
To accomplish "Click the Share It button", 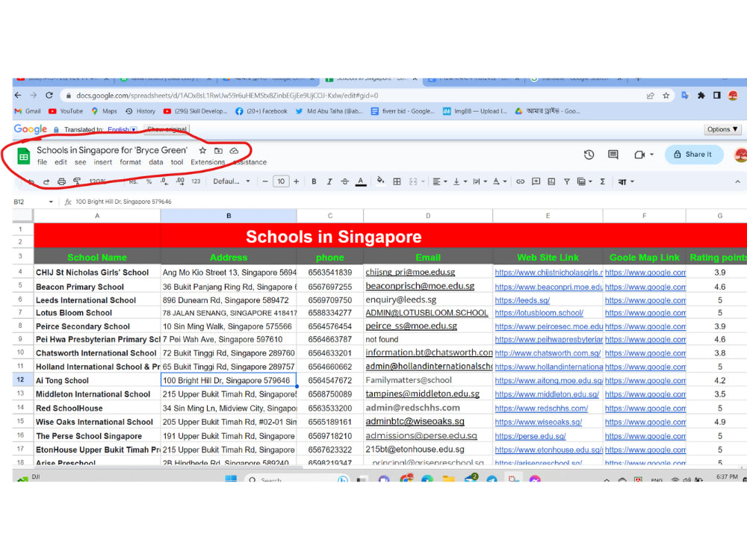I will tap(694, 155).
